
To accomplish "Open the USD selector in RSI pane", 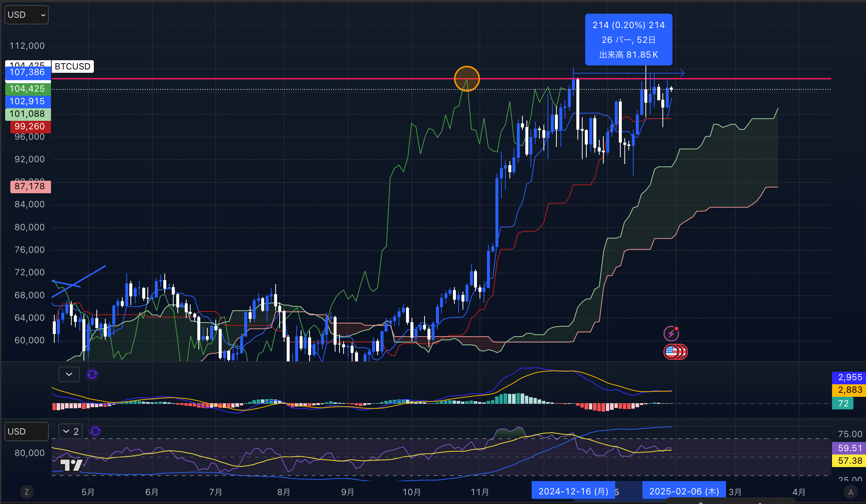I will pos(26,432).
